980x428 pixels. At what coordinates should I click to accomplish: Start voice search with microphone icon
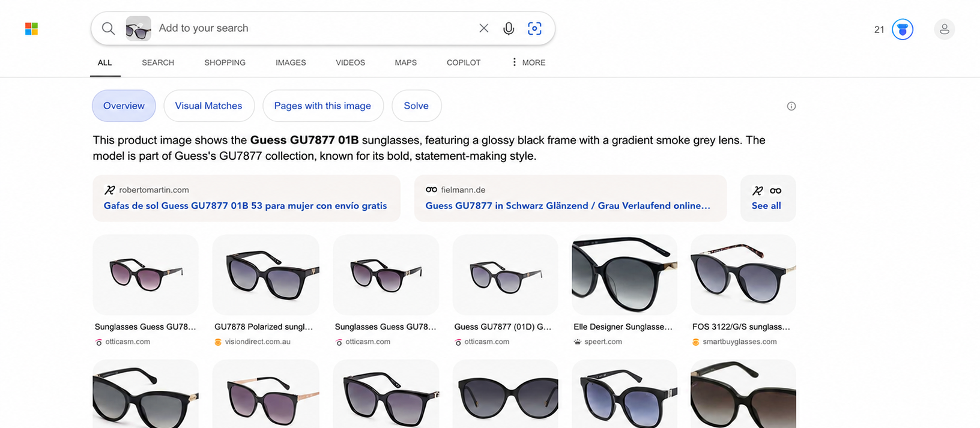pos(509,28)
